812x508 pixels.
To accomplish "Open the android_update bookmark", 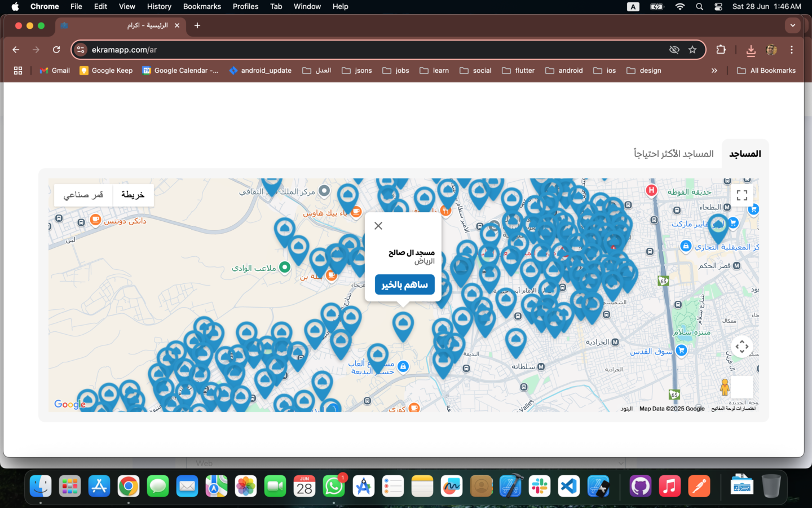I will [260, 71].
